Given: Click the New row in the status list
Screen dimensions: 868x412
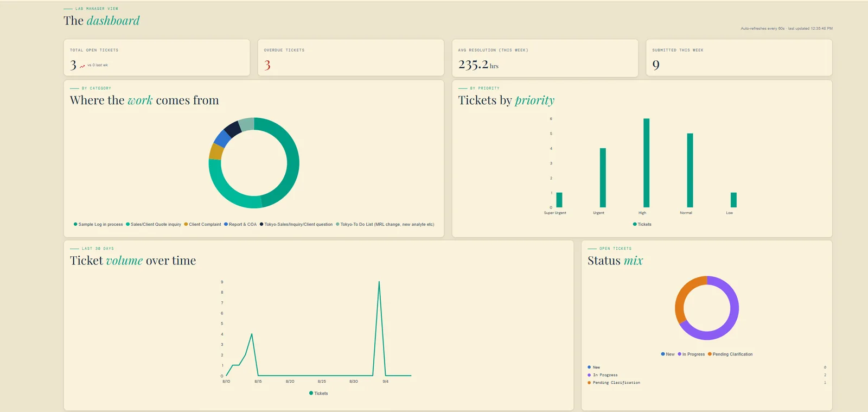Looking at the screenshot, I should (x=707, y=367).
